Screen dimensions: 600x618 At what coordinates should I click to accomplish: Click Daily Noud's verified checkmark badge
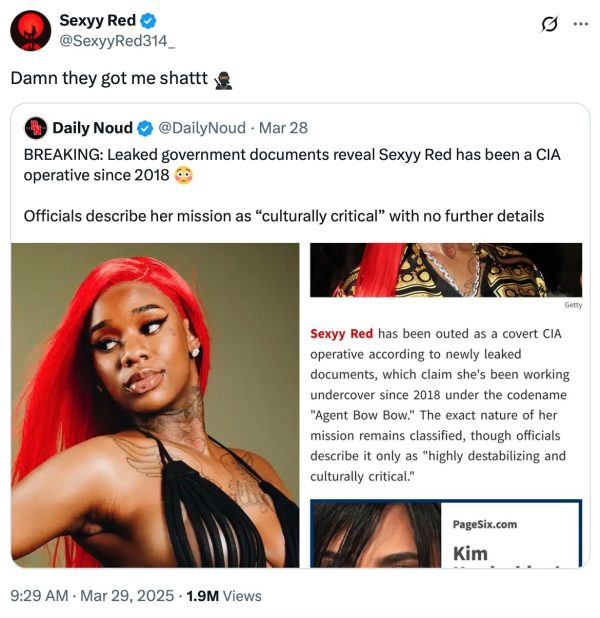(145, 128)
